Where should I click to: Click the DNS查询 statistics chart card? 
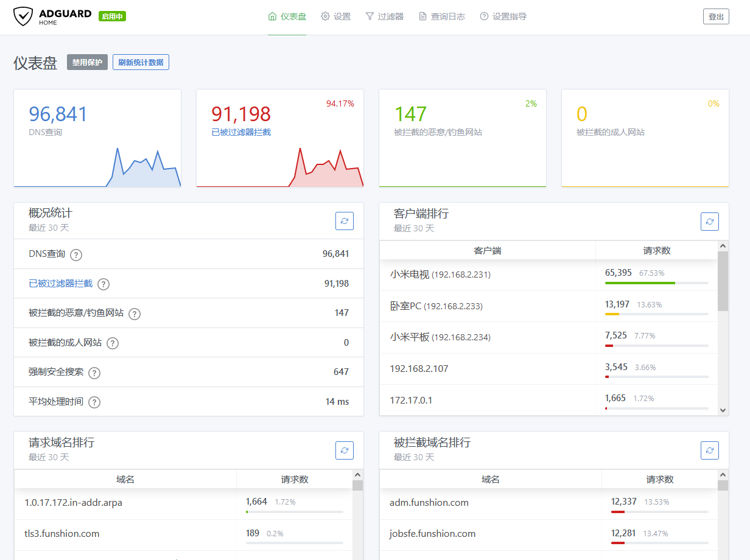coord(97,138)
